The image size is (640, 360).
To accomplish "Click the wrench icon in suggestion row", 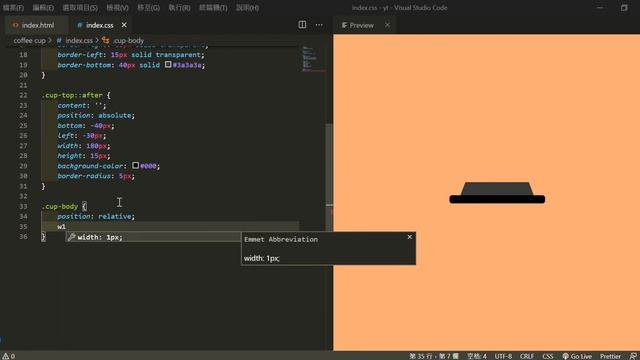I will (x=71, y=237).
